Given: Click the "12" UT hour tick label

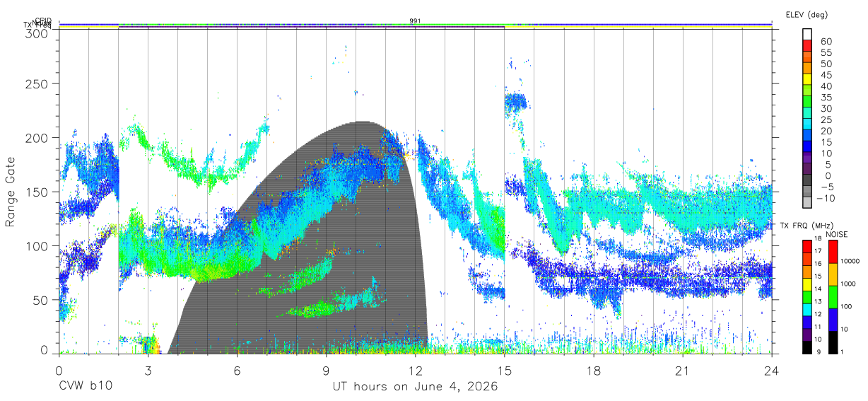Looking at the screenshot, I should coord(416,370).
